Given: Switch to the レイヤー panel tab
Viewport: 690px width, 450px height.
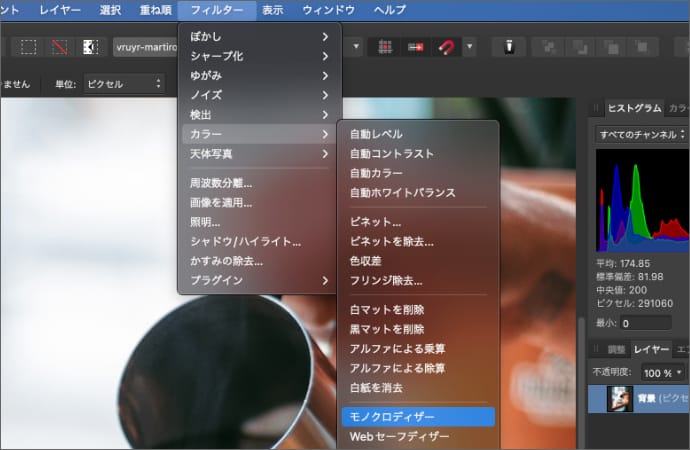Looking at the screenshot, I should click(x=651, y=348).
